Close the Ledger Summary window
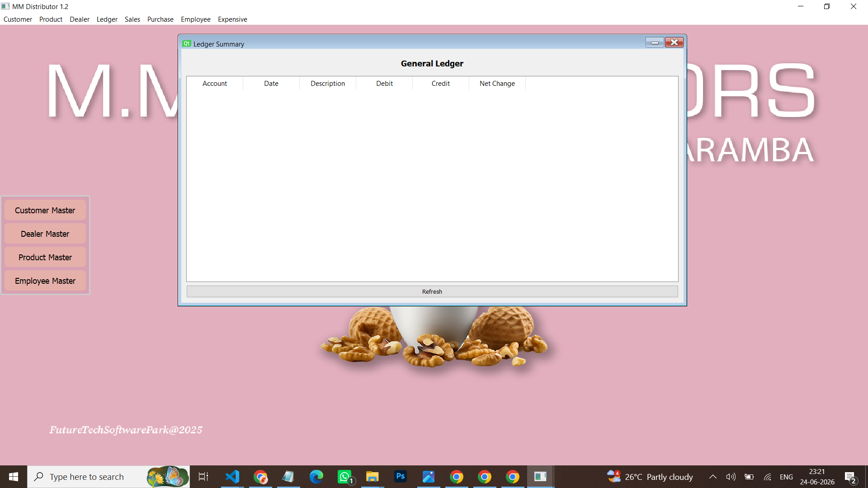 pos(674,42)
